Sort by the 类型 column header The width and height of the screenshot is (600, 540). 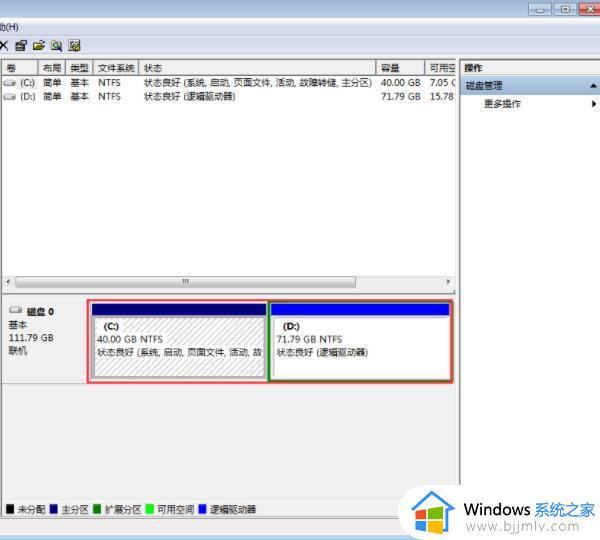pos(80,68)
